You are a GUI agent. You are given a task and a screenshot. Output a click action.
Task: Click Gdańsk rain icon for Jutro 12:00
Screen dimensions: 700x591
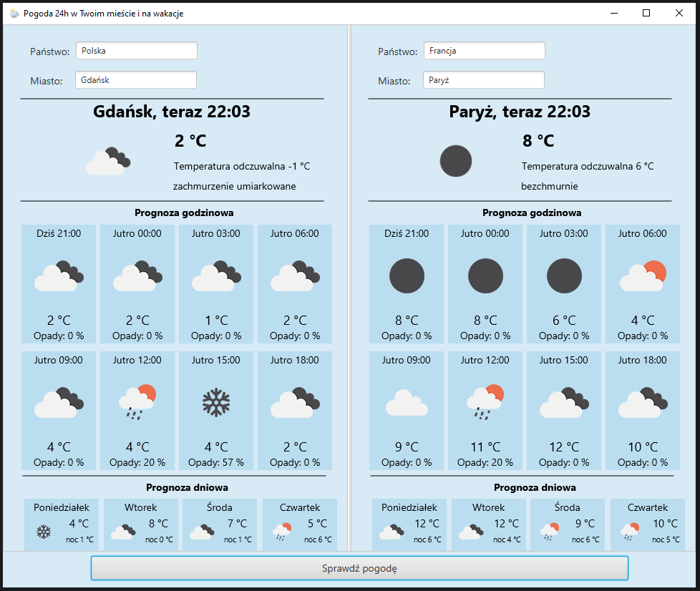pyautogui.click(x=137, y=402)
